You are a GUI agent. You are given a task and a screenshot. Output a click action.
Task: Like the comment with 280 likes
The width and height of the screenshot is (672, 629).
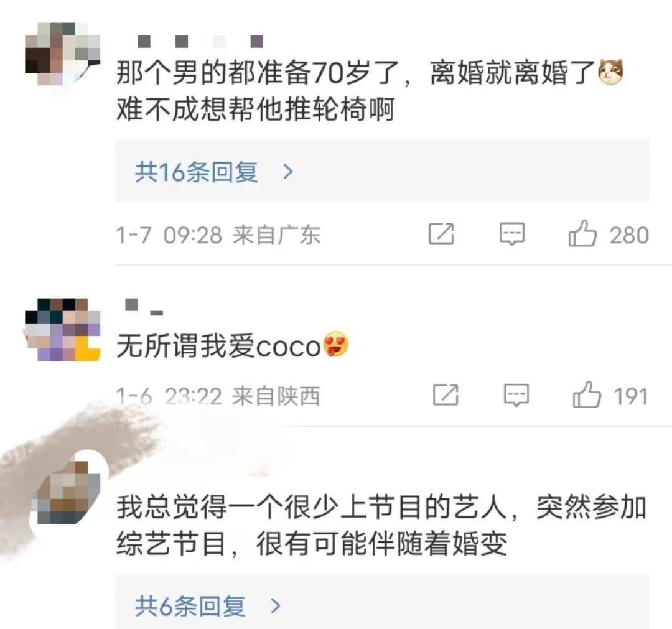pyautogui.click(x=582, y=234)
